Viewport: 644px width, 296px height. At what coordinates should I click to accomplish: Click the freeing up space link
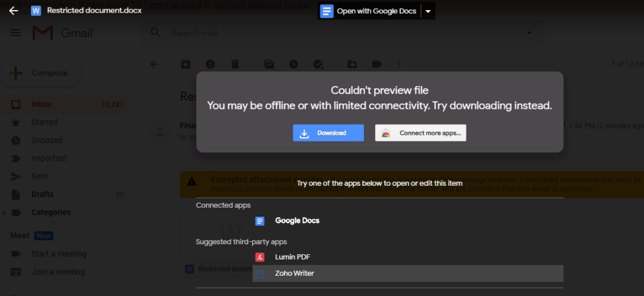pyautogui.click(x=173, y=4)
